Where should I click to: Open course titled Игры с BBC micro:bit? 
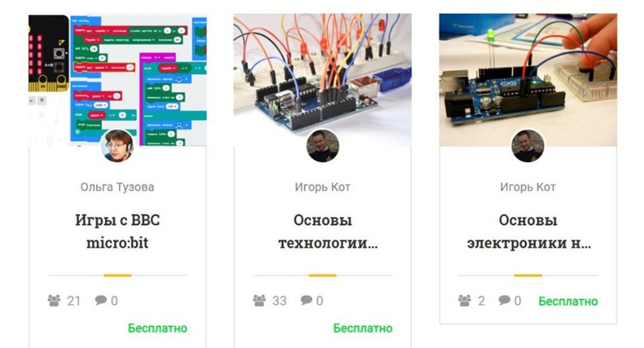pyautogui.click(x=117, y=231)
